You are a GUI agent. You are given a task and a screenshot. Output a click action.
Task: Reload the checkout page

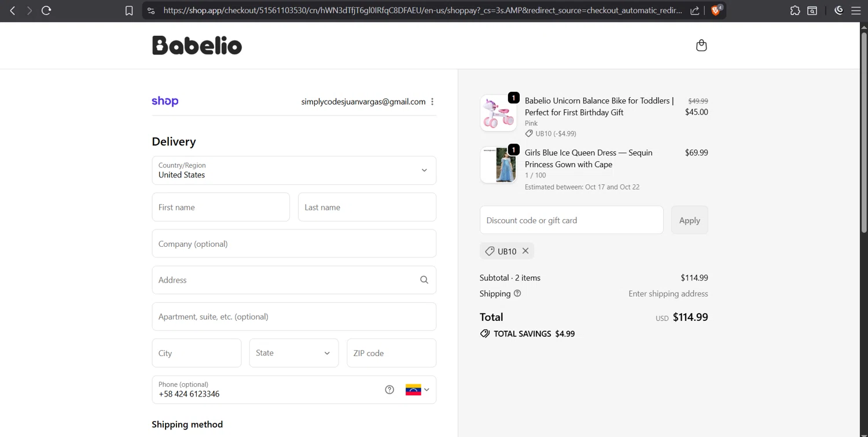click(x=46, y=10)
